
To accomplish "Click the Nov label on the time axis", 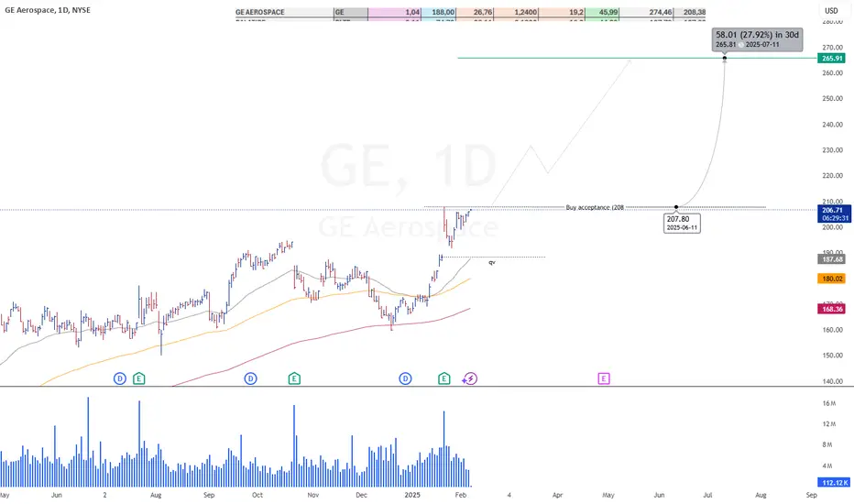I will [312, 495].
